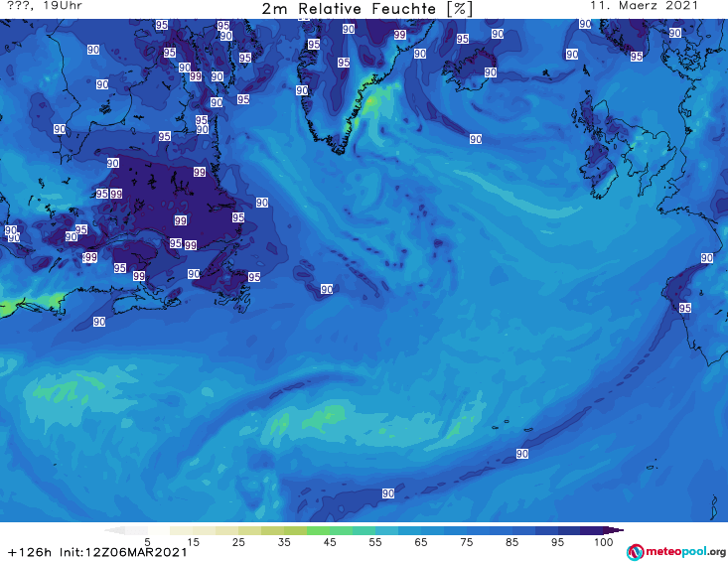Click the '75' value on the color scale
The height and width of the screenshot is (562, 728).
click(x=466, y=542)
